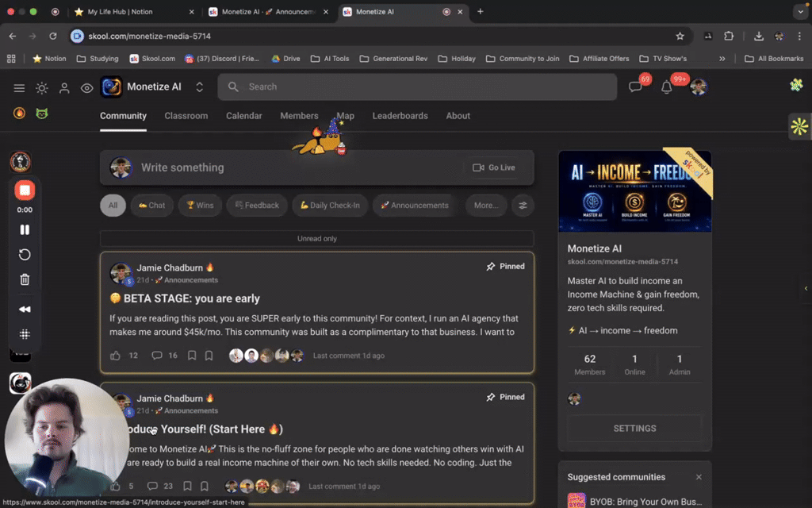Viewport: 812px width, 508px height.
Task: Click the green cat icon under header
Action: pyautogui.click(x=42, y=113)
